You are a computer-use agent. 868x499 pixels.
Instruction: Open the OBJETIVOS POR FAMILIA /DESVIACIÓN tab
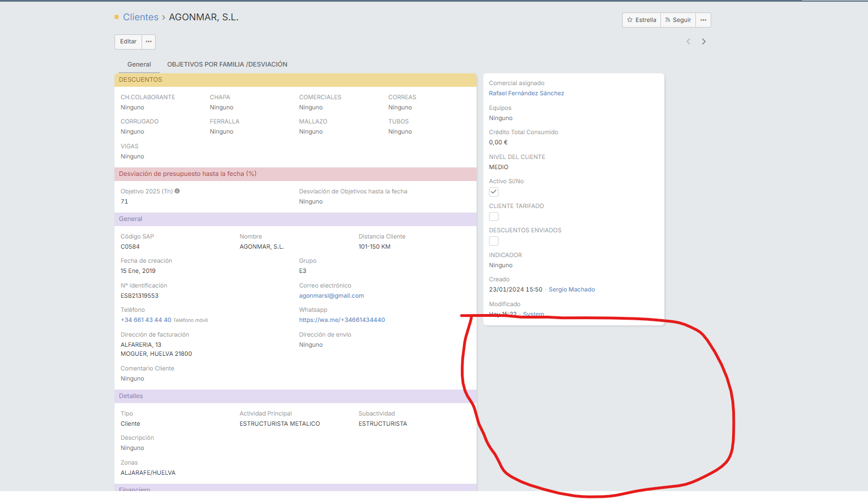coord(227,64)
